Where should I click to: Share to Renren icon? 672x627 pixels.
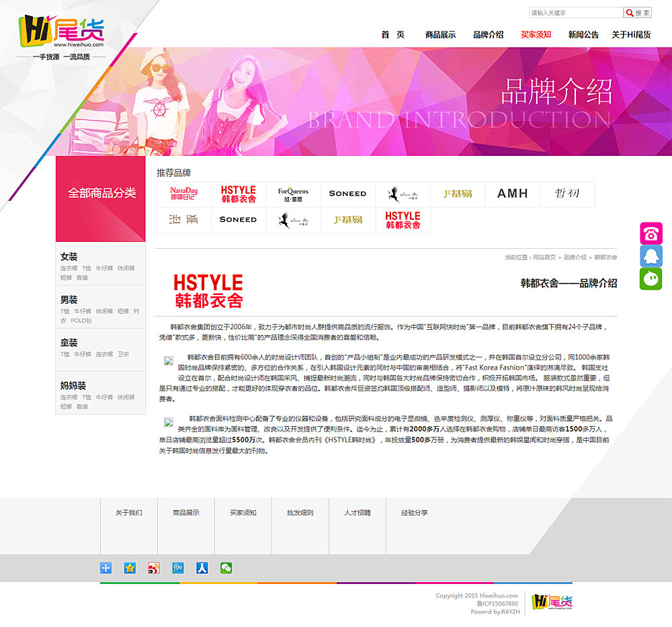tap(202, 568)
